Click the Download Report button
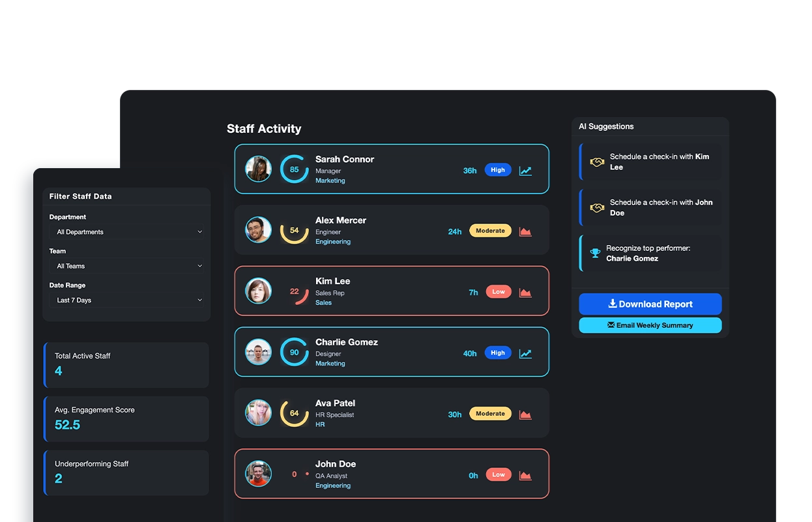The height and width of the screenshot is (522, 812). coord(650,304)
